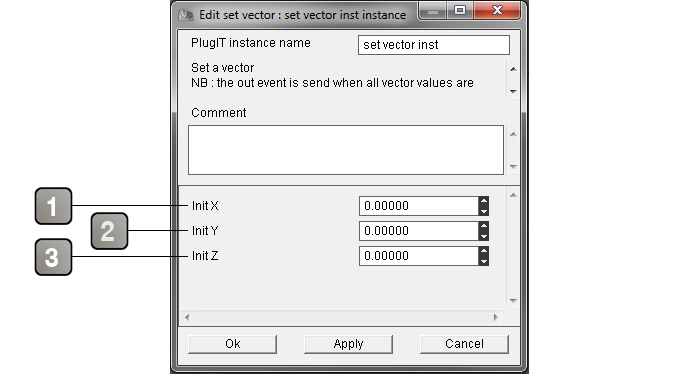Select the Init Y value field
This screenshot has height=374, width=700.
click(x=419, y=231)
